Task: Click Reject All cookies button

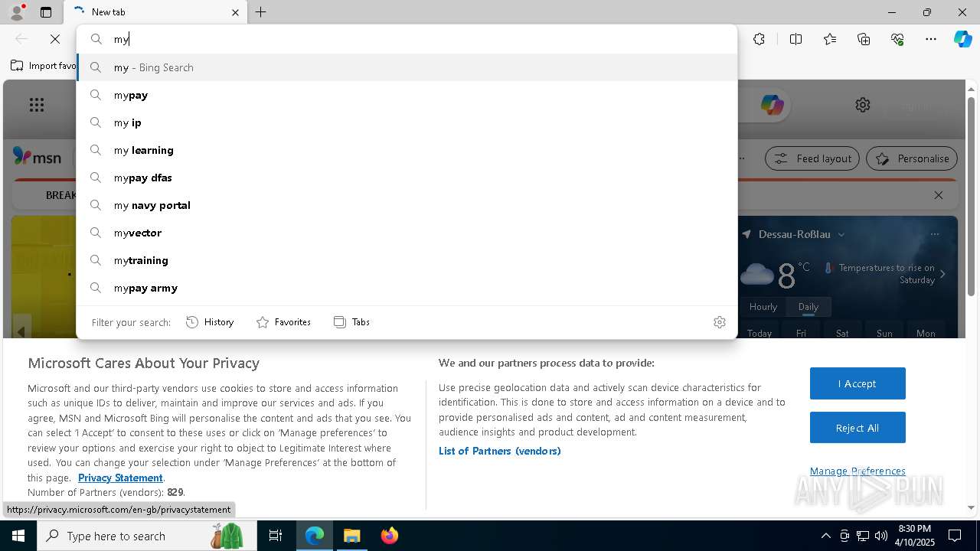Action: coord(857,428)
